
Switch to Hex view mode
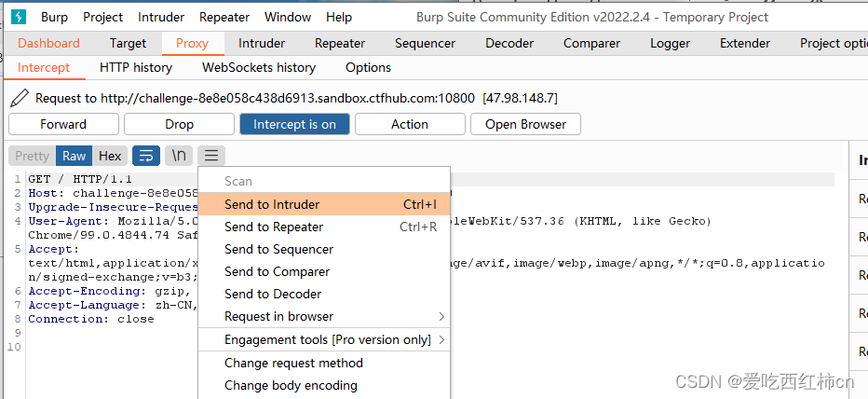pos(110,156)
